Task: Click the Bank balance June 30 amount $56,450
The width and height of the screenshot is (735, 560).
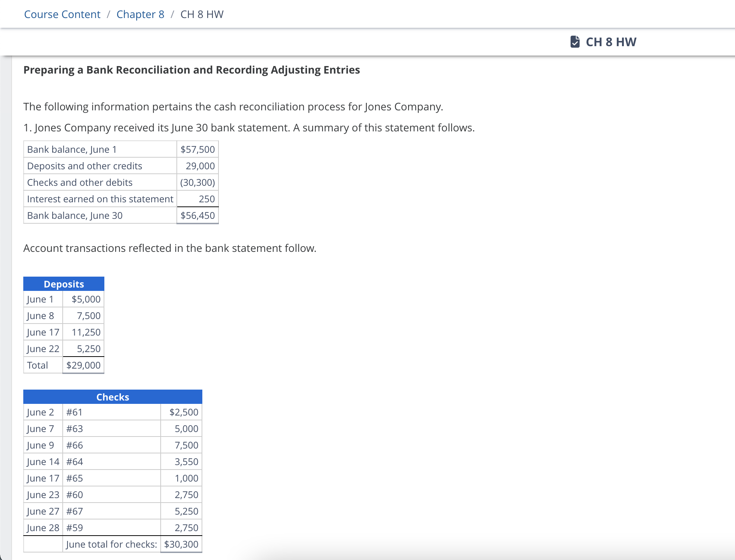Action: pyautogui.click(x=197, y=215)
